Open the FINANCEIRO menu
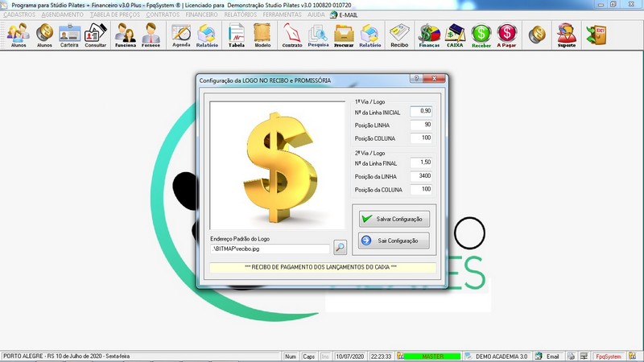Viewport: 644px width, 362px height. tap(202, 14)
